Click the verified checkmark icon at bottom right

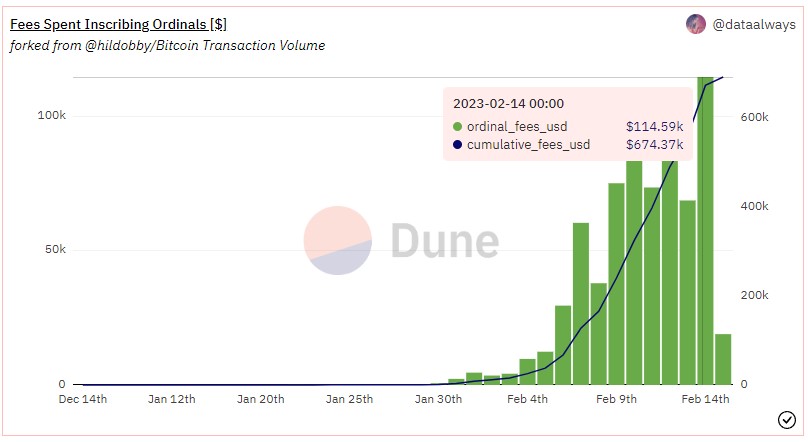786,420
